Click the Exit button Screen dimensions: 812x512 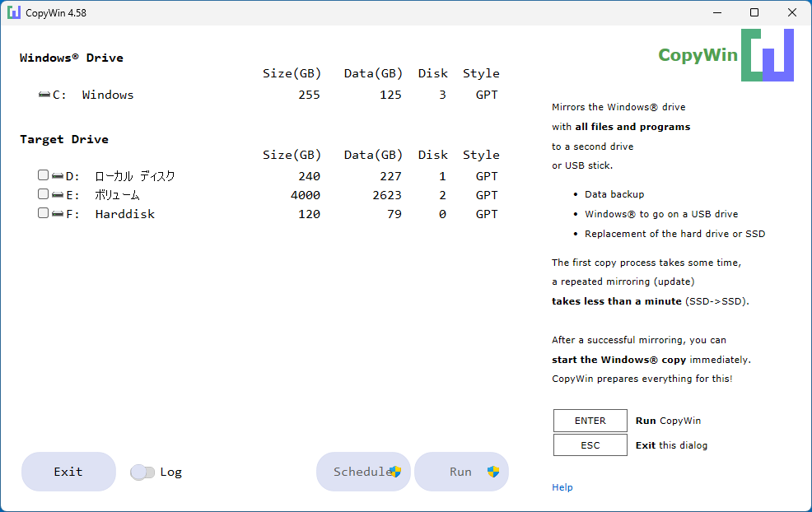point(68,472)
